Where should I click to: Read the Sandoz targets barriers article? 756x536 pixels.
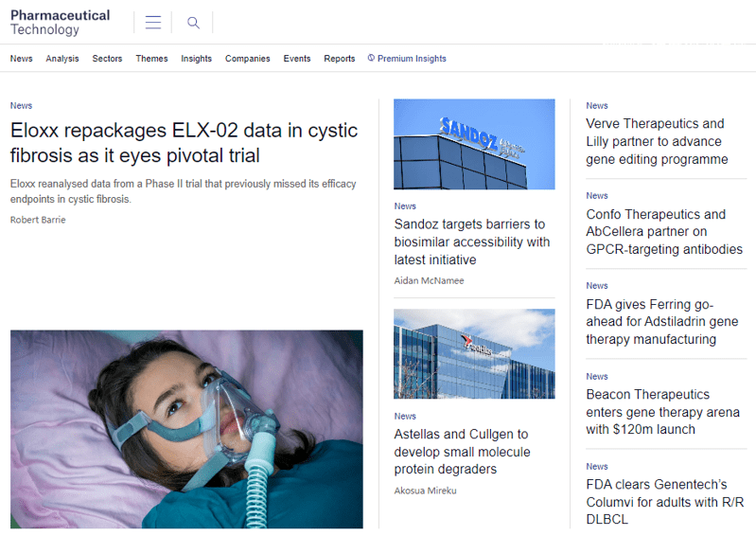(x=472, y=241)
